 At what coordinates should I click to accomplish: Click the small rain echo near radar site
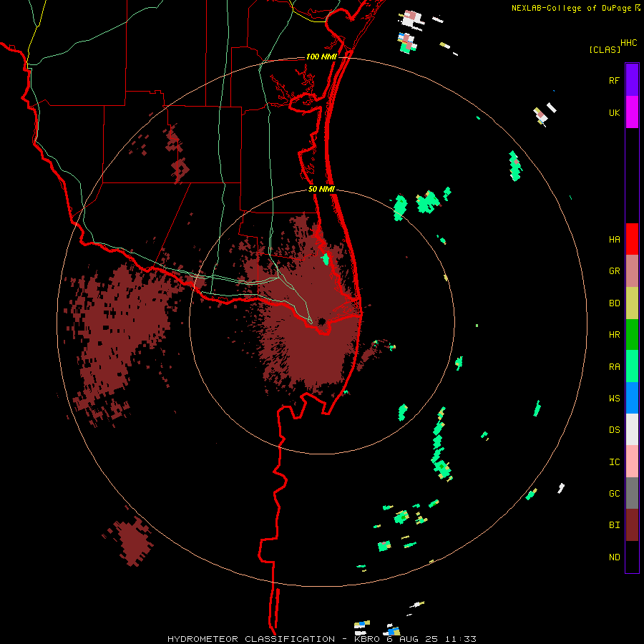tap(326, 259)
